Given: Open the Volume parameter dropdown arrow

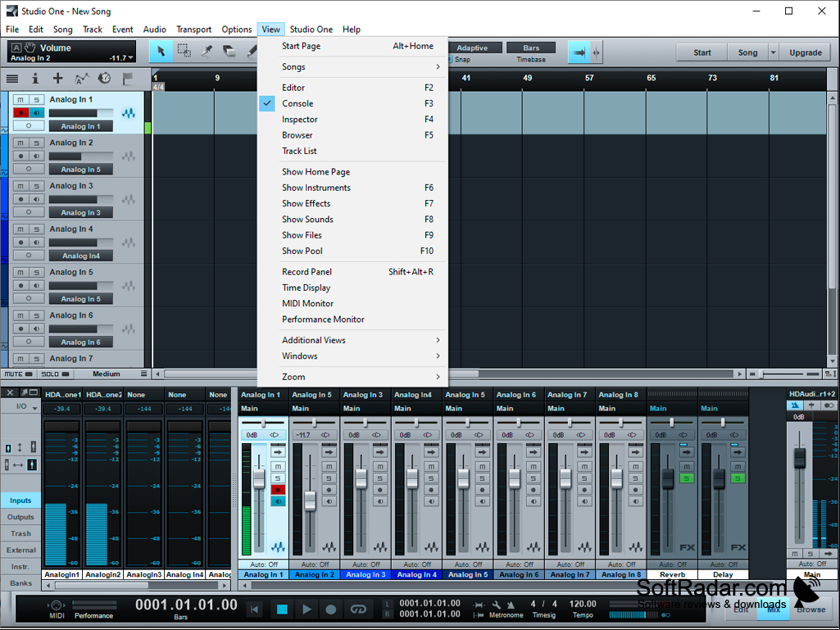Looking at the screenshot, I should tap(131, 58).
